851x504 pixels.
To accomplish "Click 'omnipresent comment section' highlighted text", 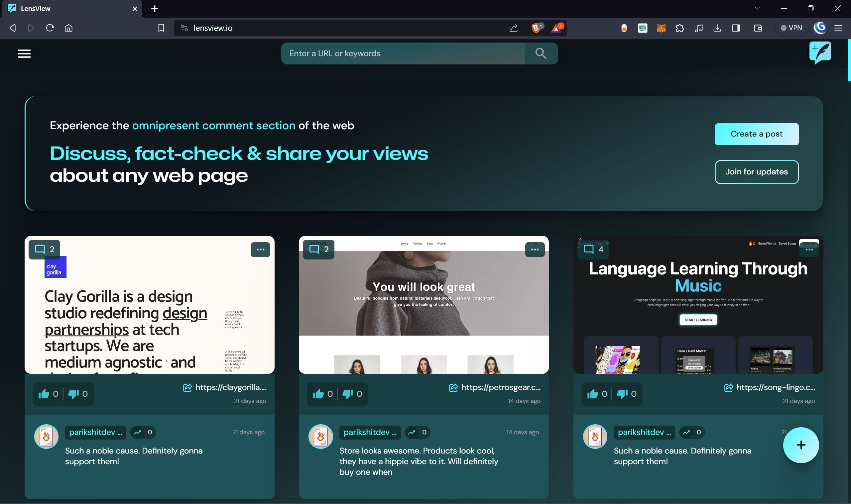I will 214,125.
